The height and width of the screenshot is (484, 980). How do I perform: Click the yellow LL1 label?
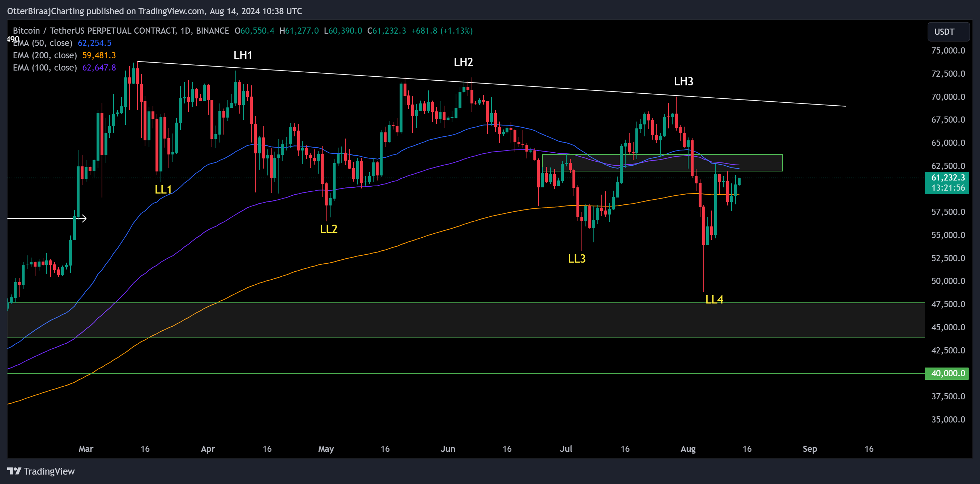click(163, 190)
